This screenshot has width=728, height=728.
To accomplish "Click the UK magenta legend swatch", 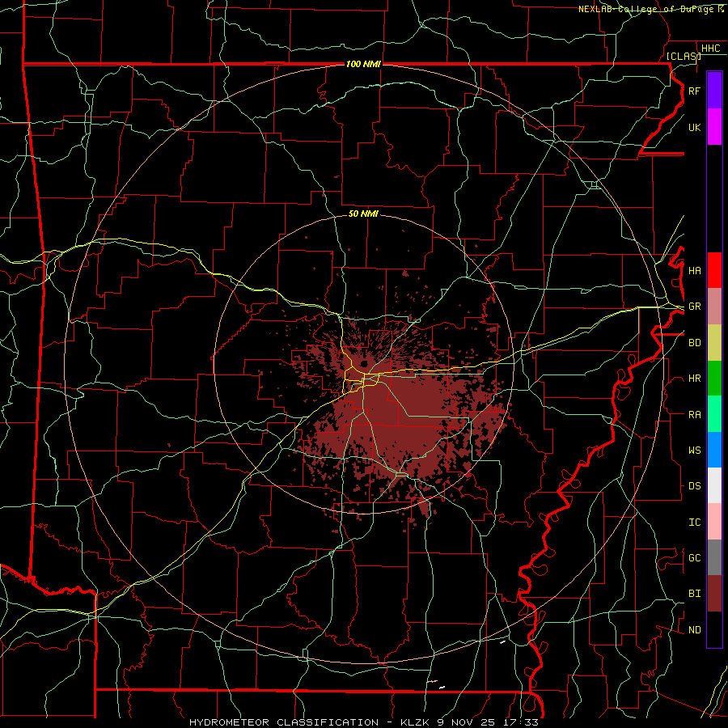I will [x=714, y=127].
